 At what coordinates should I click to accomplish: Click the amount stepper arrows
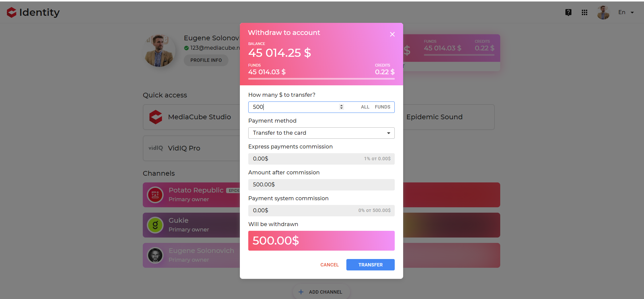[341, 107]
